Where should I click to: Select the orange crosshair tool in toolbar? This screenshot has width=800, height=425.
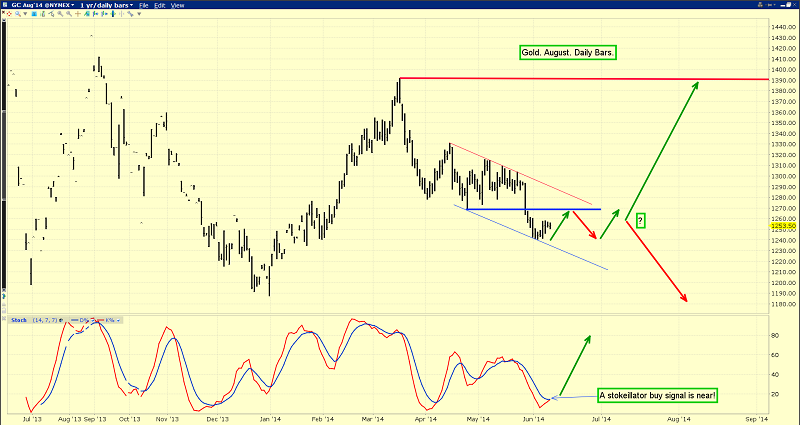[78, 14]
